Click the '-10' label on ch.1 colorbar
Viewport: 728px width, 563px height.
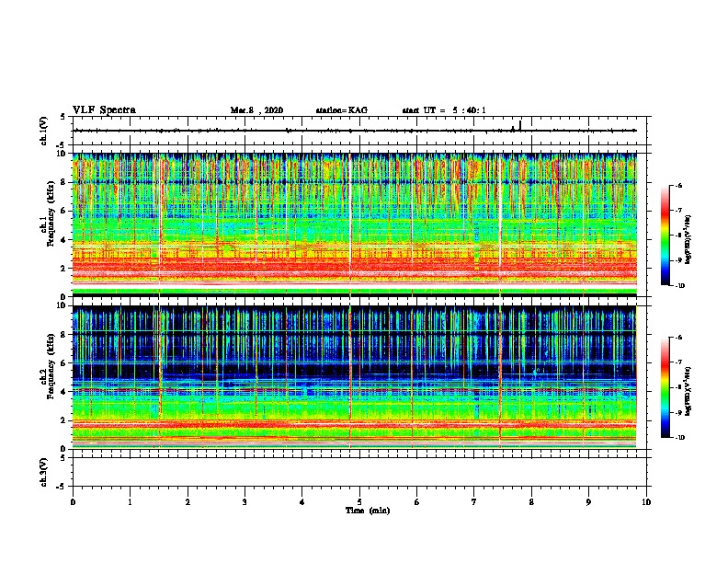[679, 286]
